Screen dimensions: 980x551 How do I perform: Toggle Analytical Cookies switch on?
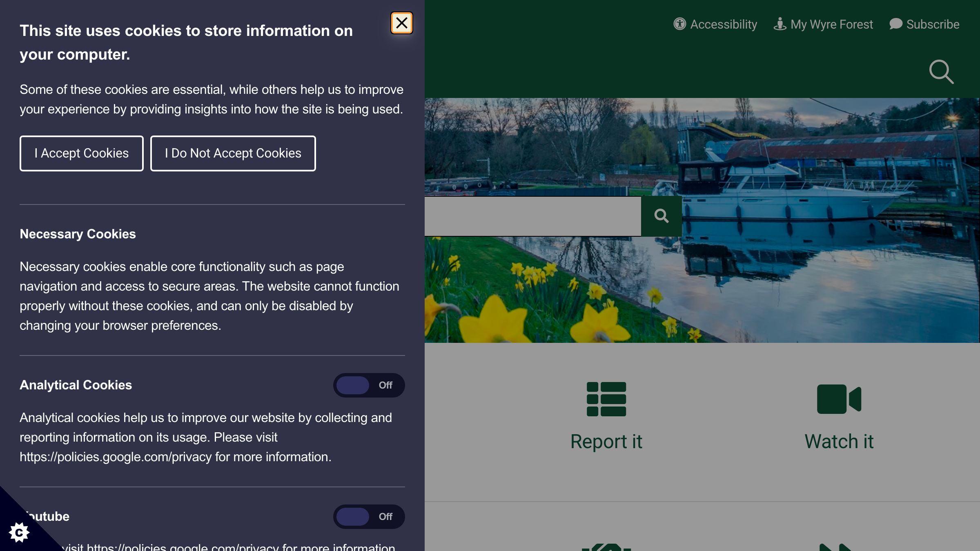pos(369,385)
